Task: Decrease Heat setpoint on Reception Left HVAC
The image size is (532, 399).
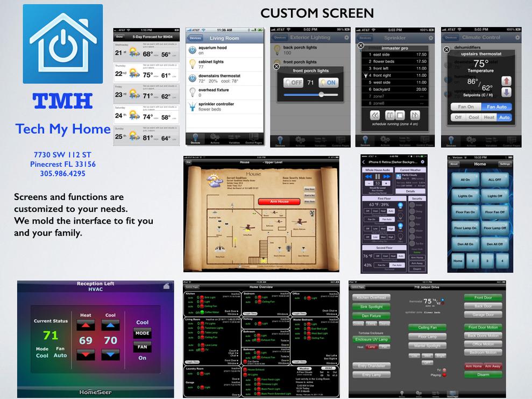Action: coord(86,354)
